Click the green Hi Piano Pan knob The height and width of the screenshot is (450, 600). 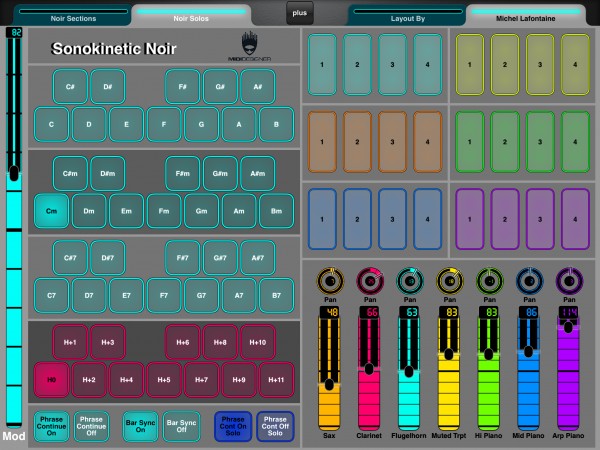pos(490,281)
